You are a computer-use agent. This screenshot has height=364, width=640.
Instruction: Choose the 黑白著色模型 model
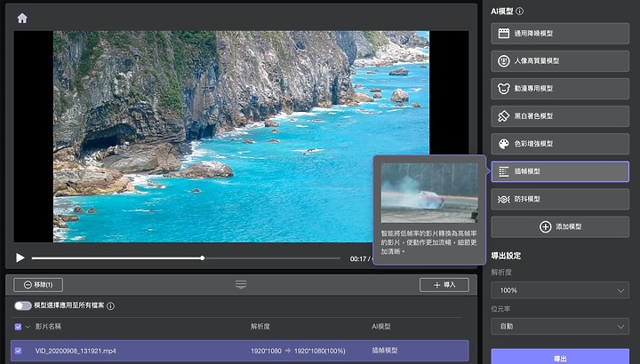[560, 116]
